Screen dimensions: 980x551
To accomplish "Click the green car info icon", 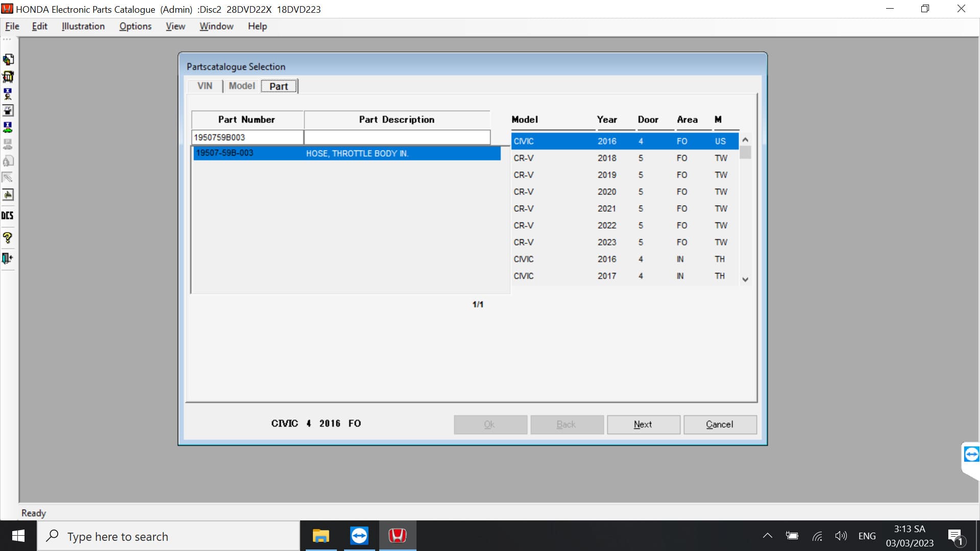I will [8, 128].
